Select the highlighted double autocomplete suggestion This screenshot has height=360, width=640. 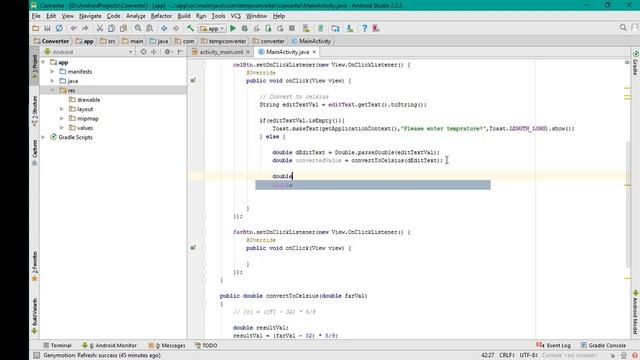coord(373,185)
